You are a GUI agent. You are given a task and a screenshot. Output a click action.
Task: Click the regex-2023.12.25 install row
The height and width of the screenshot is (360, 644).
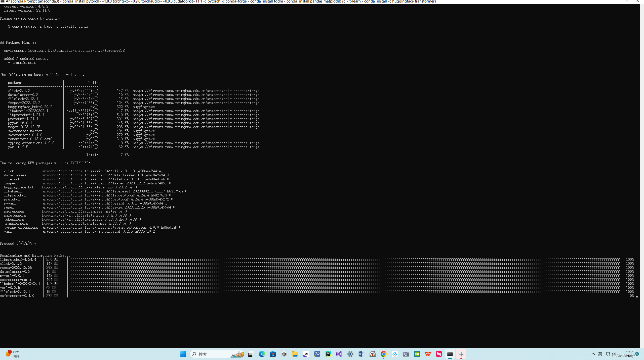89,207
